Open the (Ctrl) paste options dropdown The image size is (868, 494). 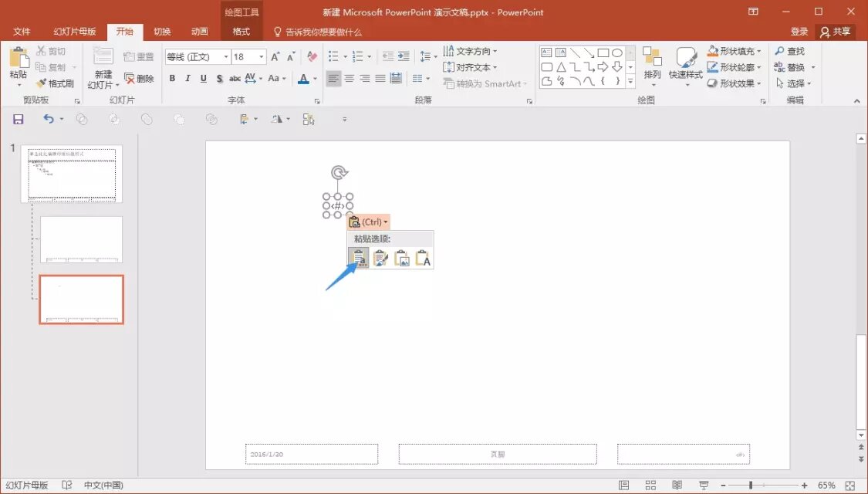[x=369, y=222]
